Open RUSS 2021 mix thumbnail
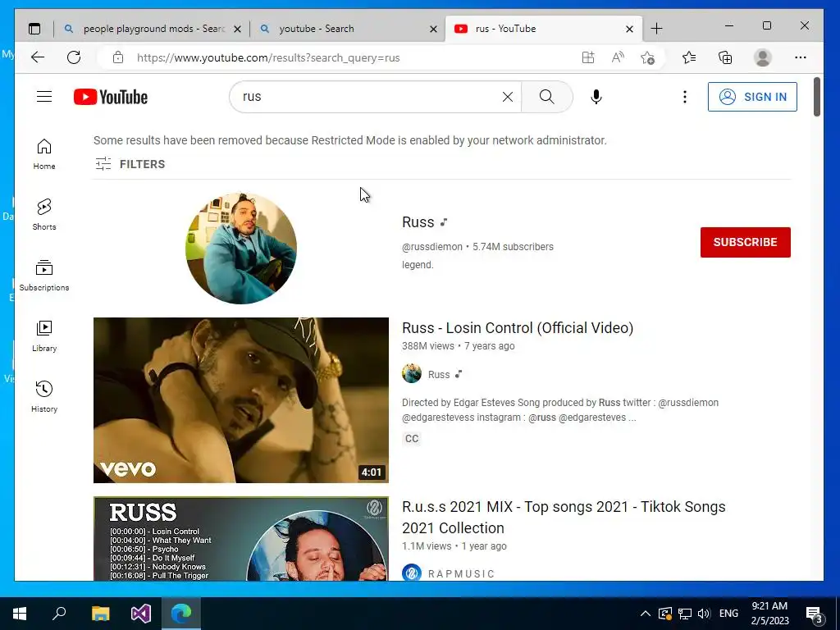The height and width of the screenshot is (630, 840). click(241, 538)
